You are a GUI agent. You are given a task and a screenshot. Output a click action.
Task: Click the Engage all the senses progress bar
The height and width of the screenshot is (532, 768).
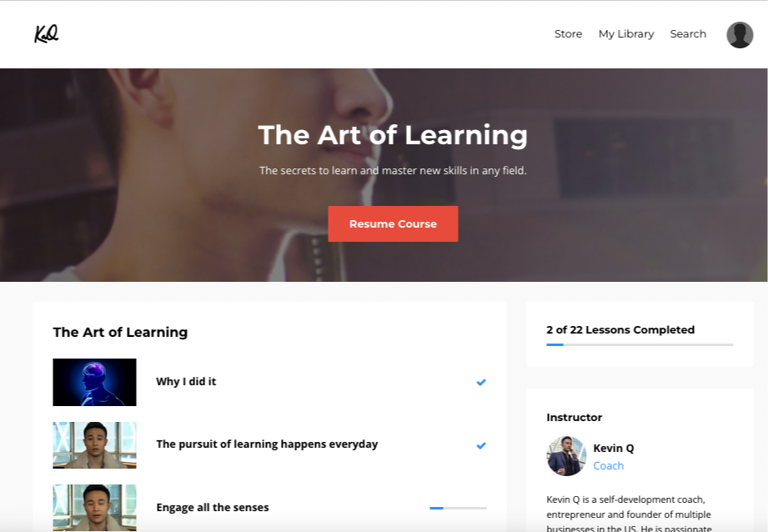(x=458, y=508)
